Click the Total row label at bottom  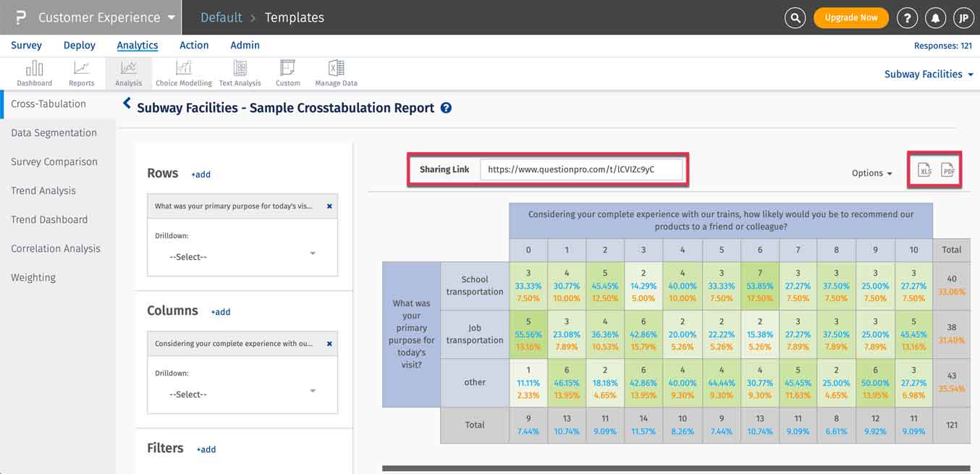click(475, 426)
